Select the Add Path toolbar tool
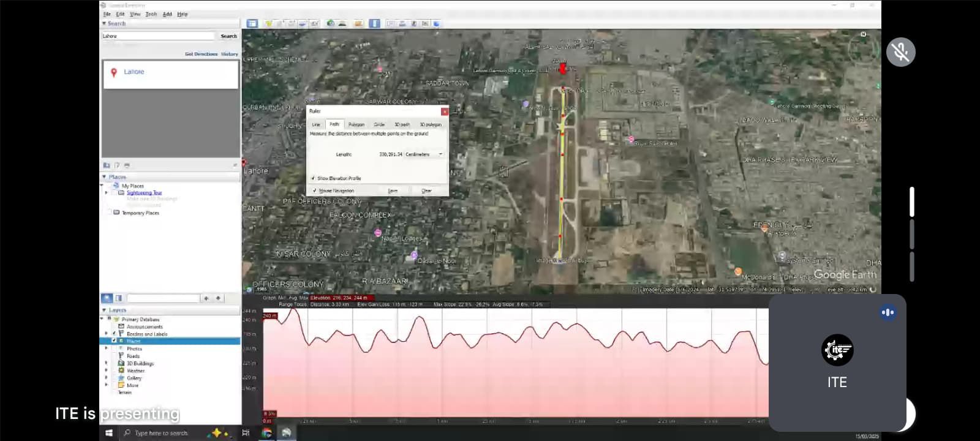The image size is (980, 441). [x=292, y=23]
